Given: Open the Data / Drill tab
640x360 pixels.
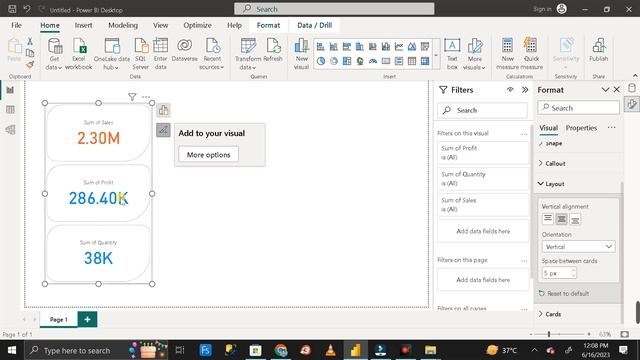Looking at the screenshot, I should (x=314, y=25).
